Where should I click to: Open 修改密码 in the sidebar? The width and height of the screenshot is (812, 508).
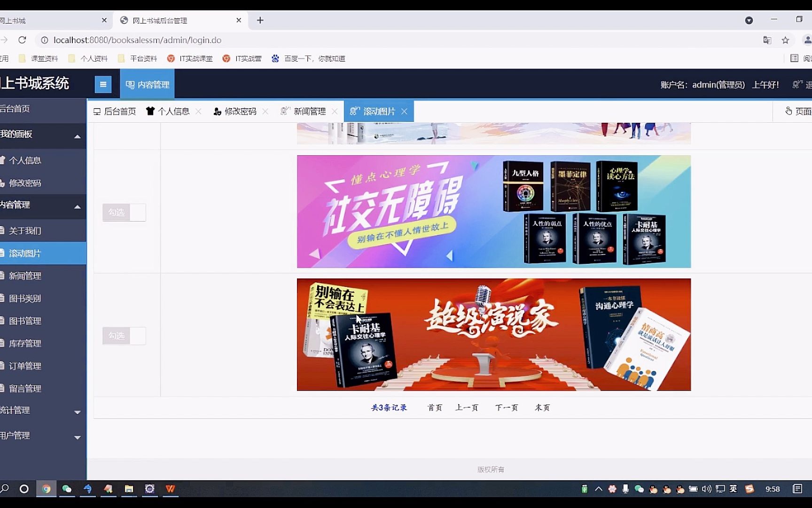coord(43,183)
